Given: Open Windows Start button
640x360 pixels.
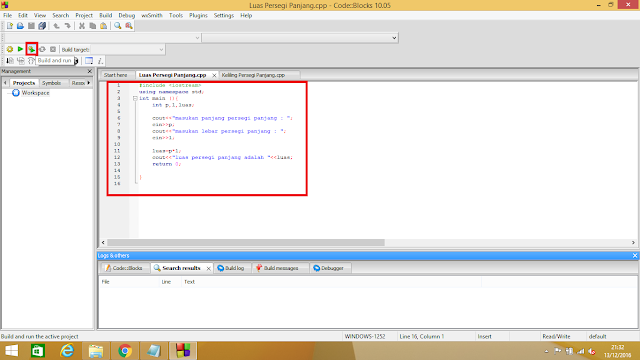Looking at the screenshot, I should click(11, 351).
